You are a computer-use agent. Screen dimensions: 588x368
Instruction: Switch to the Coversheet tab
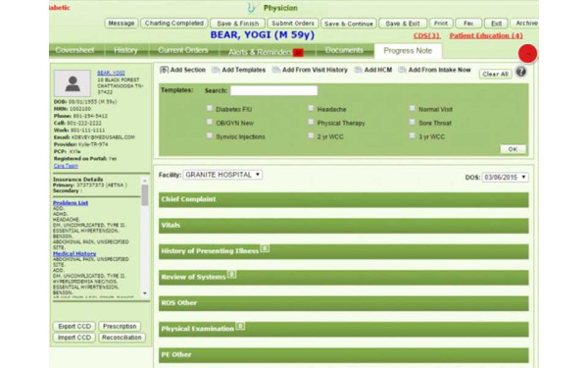click(x=75, y=50)
